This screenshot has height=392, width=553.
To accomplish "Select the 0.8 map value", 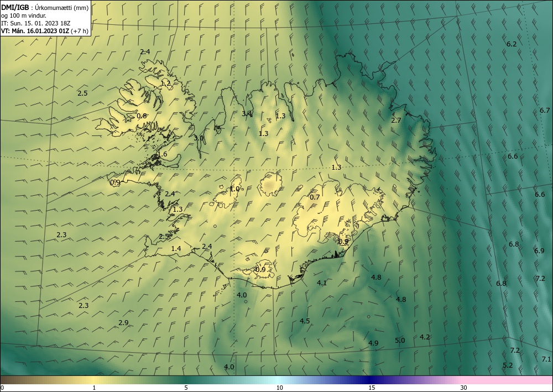I will 142,116.
